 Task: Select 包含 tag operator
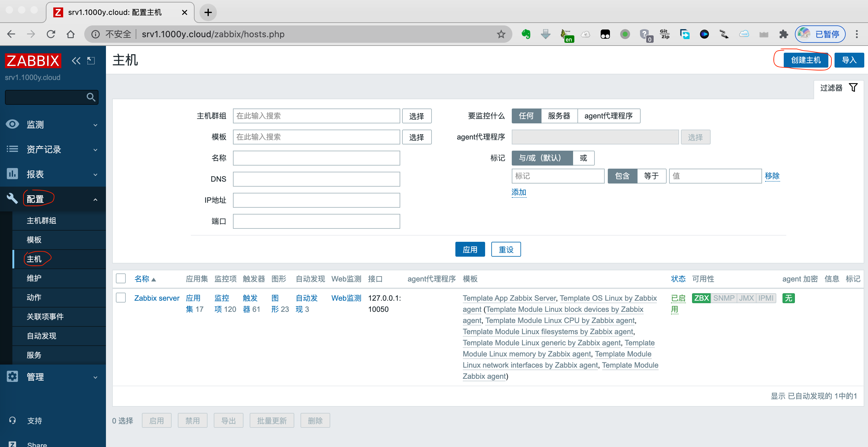[622, 176]
